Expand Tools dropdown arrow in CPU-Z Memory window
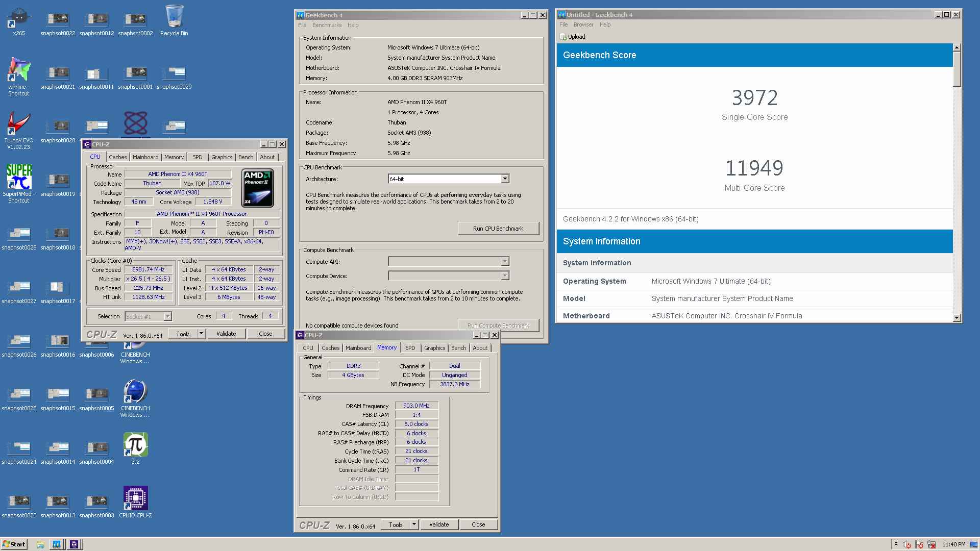This screenshot has height=551, width=980. point(414,524)
